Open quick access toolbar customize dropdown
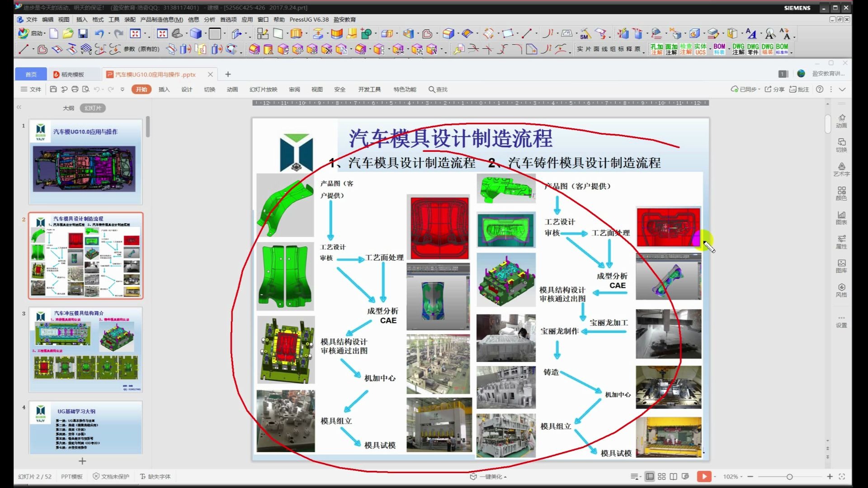This screenshot has width=868, height=488. click(123, 89)
